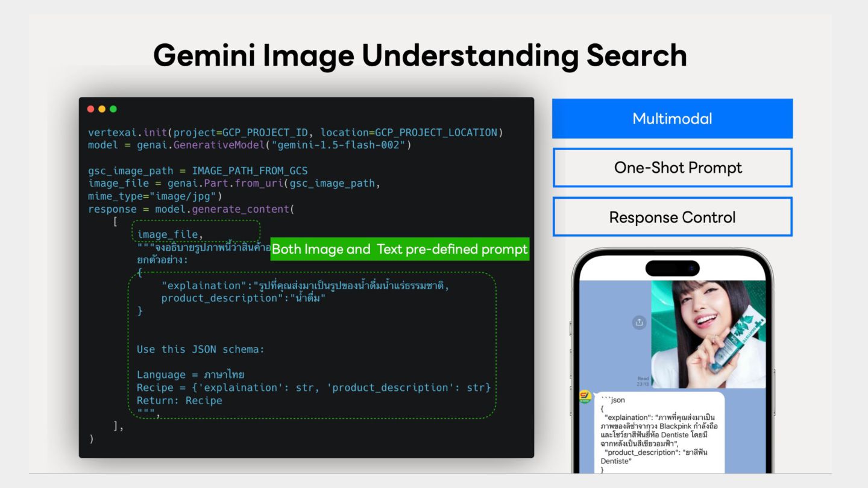This screenshot has width=868, height=488.
Task: Tap the '```json' header in chat reply
Action: tap(613, 400)
